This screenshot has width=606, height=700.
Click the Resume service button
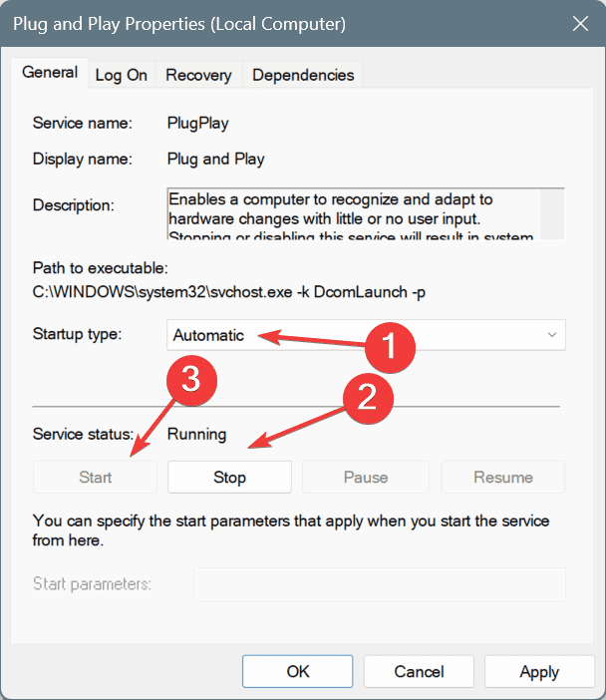pyautogui.click(x=503, y=478)
